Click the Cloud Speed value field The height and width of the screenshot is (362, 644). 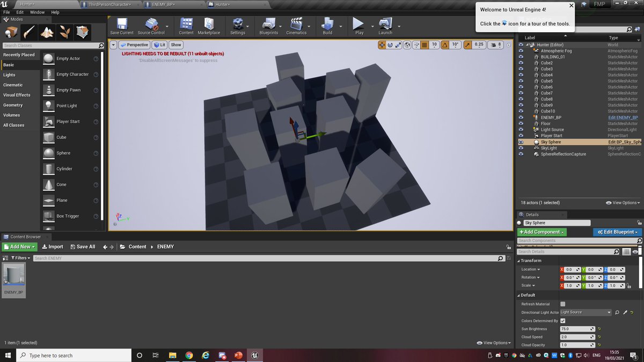click(577, 337)
